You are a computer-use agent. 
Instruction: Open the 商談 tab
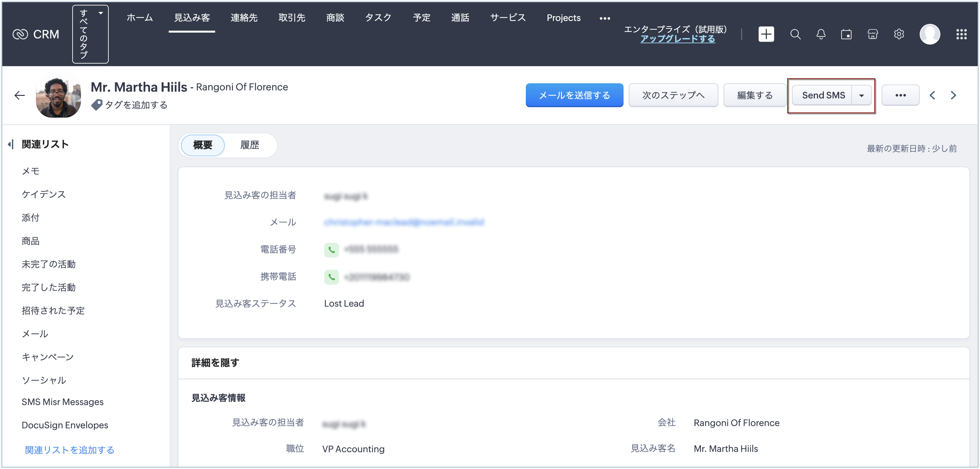tap(335, 18)
